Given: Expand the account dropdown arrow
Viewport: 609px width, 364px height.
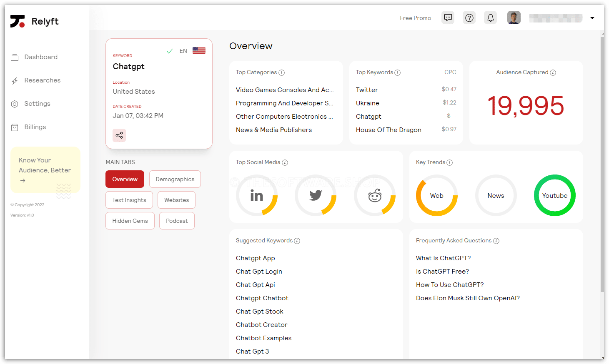Looking at the screenshot, I should pos(592,18).
